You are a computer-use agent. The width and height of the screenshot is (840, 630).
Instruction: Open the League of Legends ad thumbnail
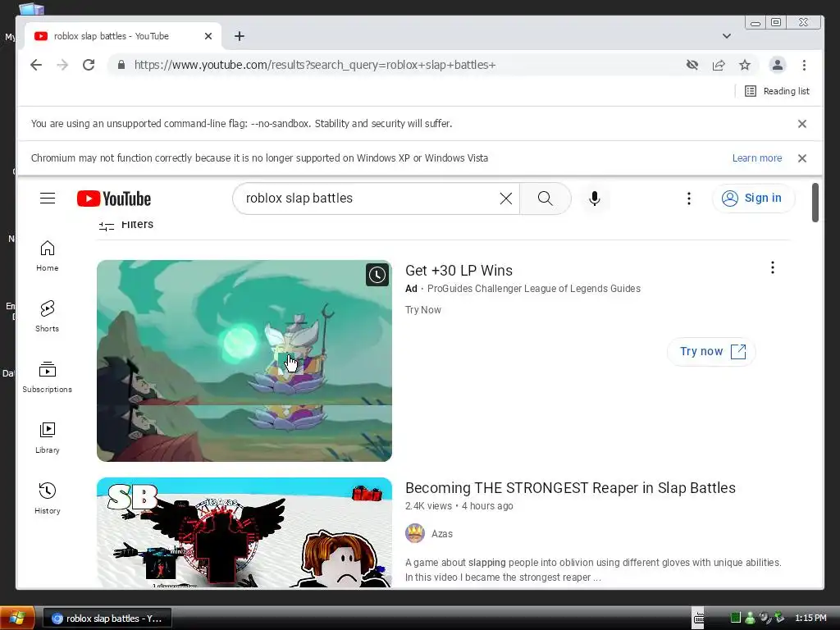click(244, 361)
